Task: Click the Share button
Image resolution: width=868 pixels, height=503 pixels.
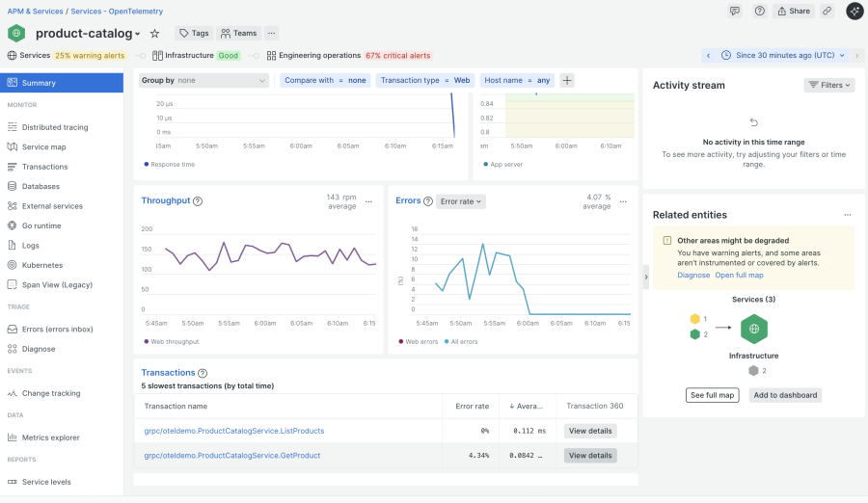Action: [x=794, y=11]
